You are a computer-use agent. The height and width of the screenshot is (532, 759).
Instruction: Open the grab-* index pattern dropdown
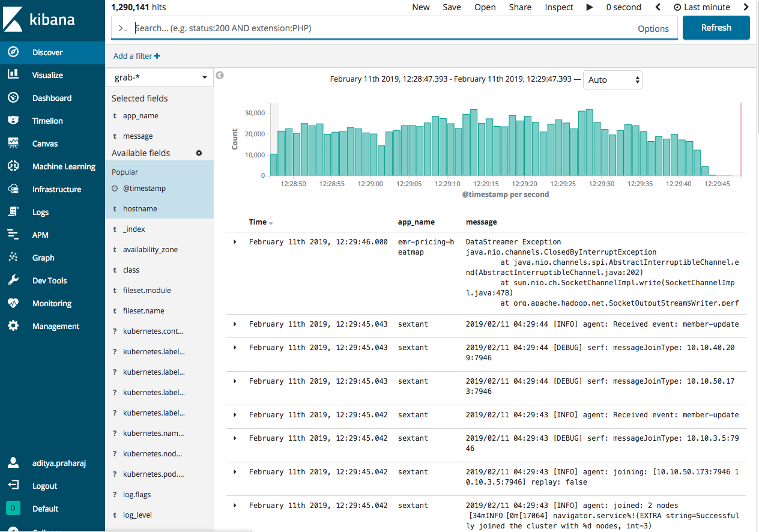pos(160,77)
